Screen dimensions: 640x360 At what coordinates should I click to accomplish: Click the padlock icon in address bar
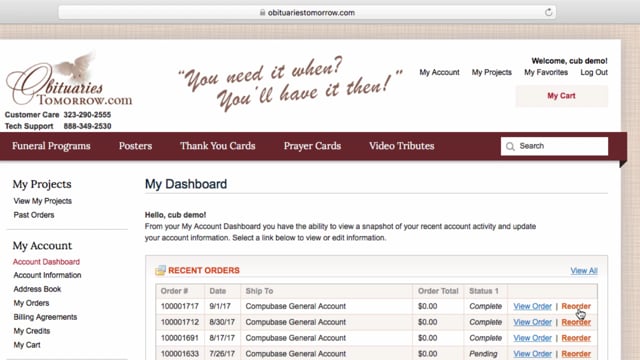pyautogui.click(x=262, y=13)
